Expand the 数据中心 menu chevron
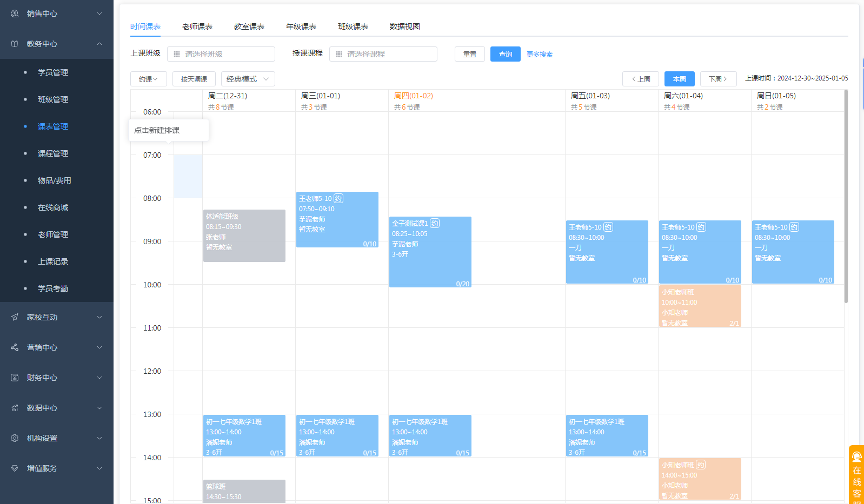Screen dimensions: 864x504 99,408
